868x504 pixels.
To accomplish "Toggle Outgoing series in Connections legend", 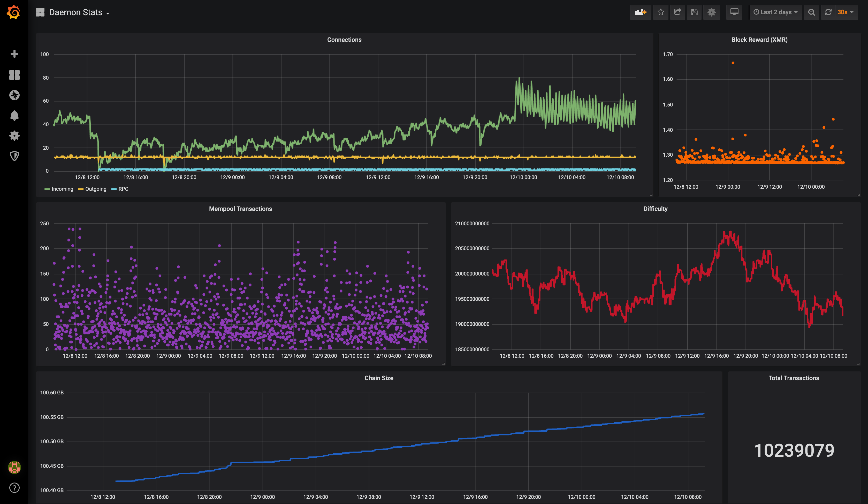I will [96, 189].
